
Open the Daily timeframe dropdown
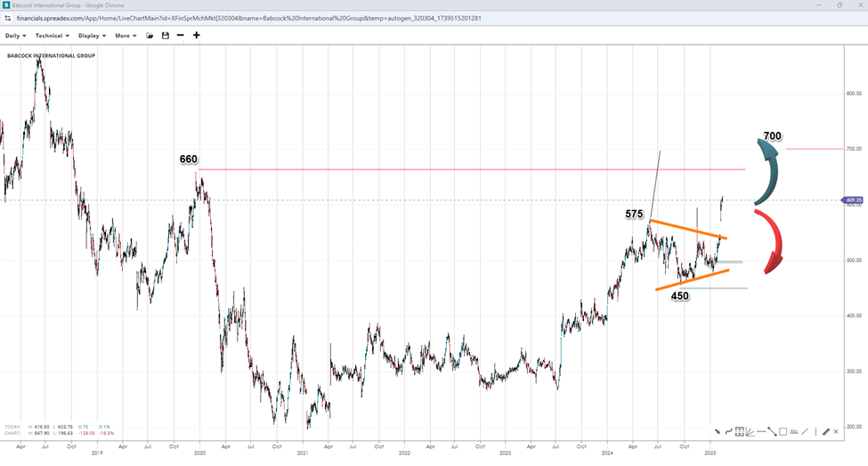tap(15, 36)
